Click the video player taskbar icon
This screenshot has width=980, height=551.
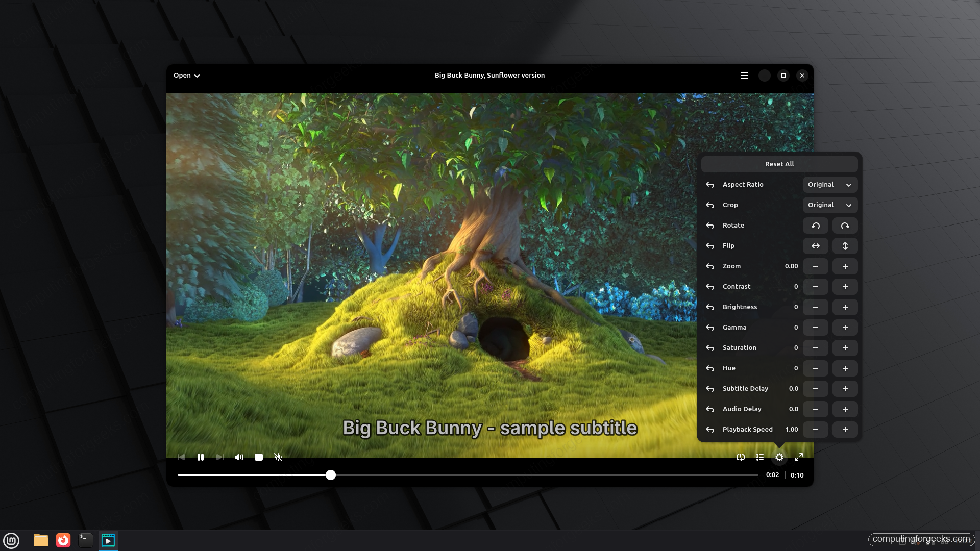coord(108,540)
